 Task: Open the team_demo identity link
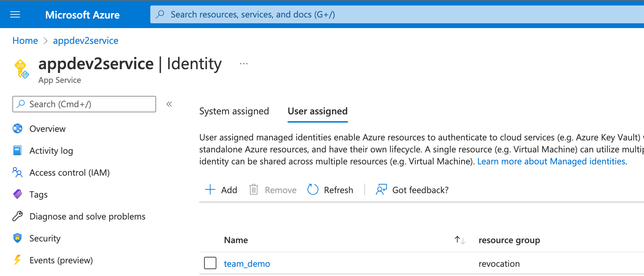point(247,264)
